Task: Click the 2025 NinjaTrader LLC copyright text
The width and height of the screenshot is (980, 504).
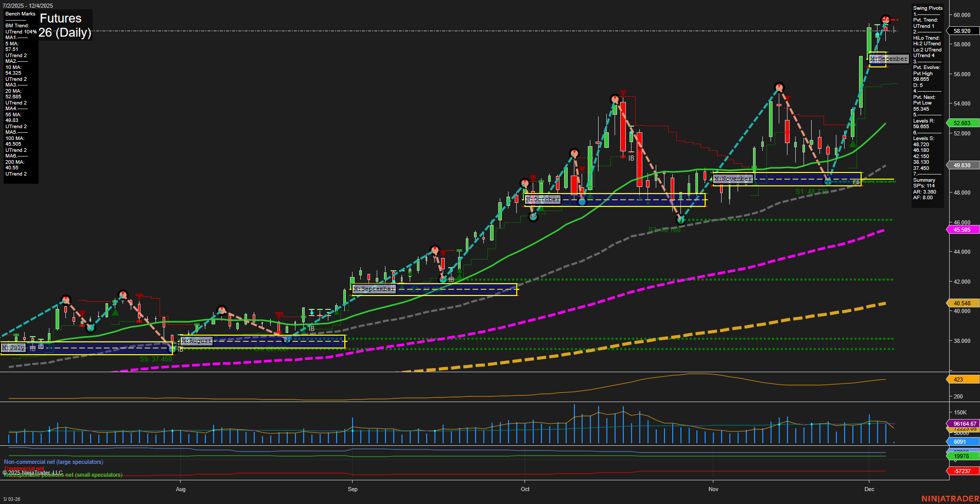Action: click(x=32, y=472)
